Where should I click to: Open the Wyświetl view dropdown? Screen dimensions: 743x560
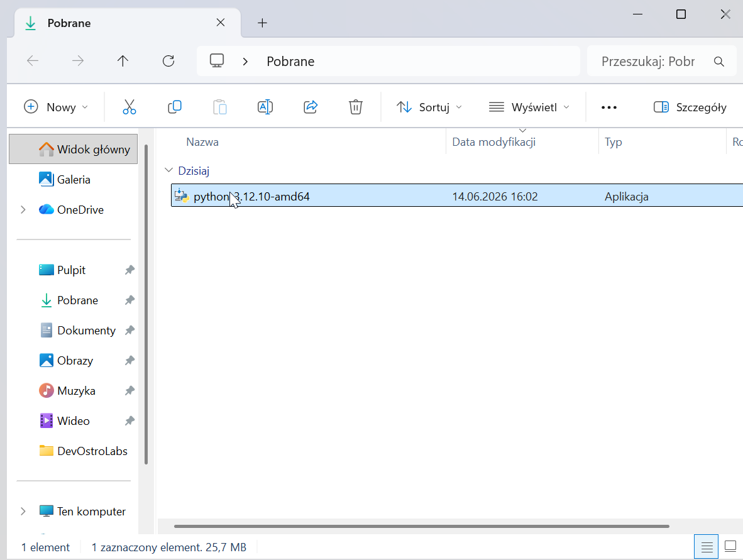tap(529, 107)
